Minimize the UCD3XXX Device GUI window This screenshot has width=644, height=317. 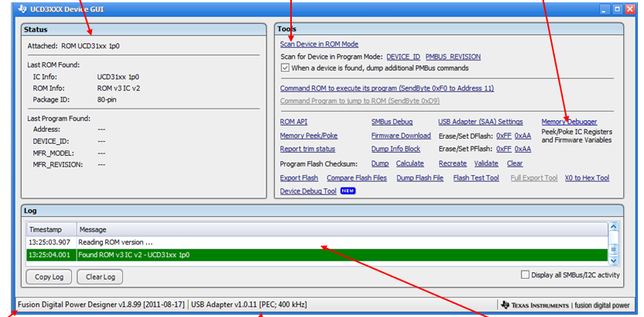[x=605, y=9]
